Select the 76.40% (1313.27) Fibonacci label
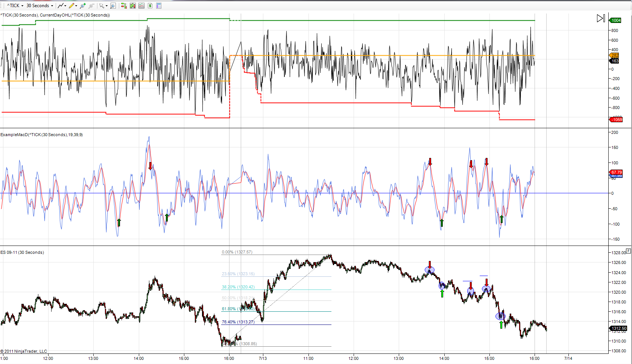The width and height of the screenshot is (632, 364). coord(238,322)
